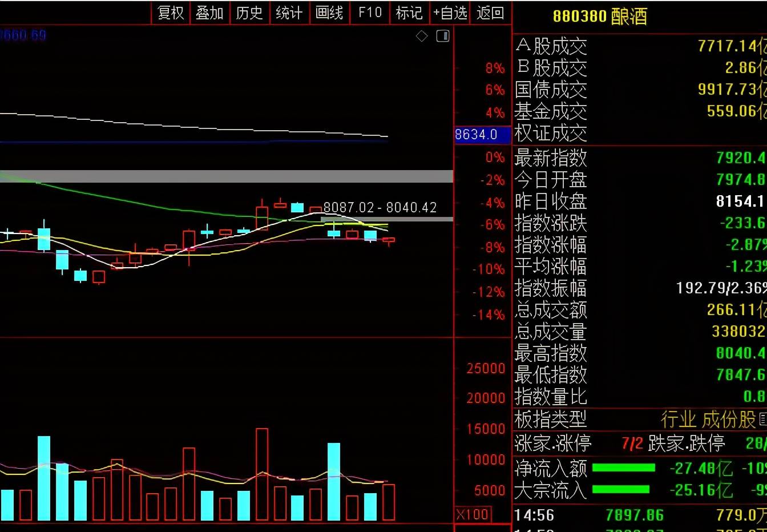Image resolution: width=767 pixels, height=532 pixels.
Task: Click the diamond icon above the chart
Action: pos(422,37)
